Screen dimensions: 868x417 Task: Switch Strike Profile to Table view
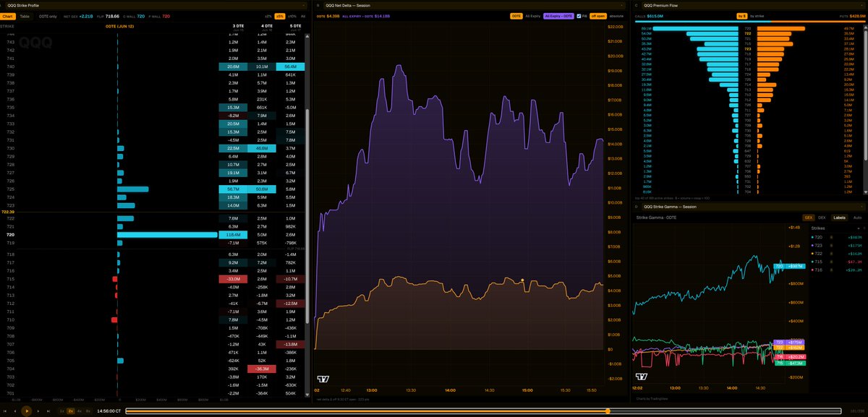click(25, 16)
